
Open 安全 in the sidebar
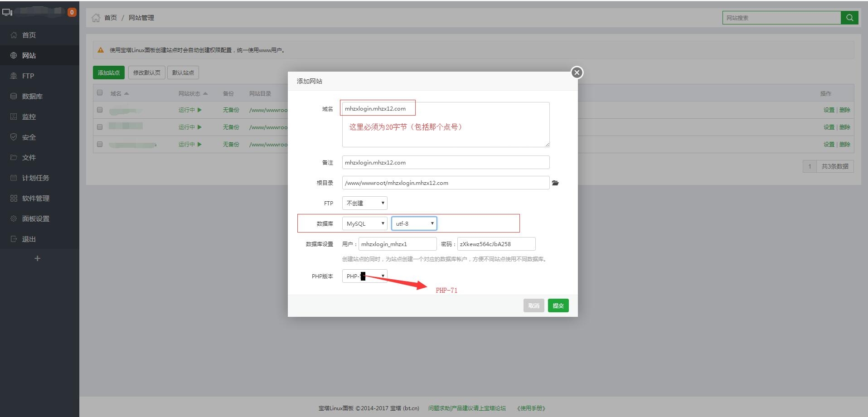coord(39,137)
